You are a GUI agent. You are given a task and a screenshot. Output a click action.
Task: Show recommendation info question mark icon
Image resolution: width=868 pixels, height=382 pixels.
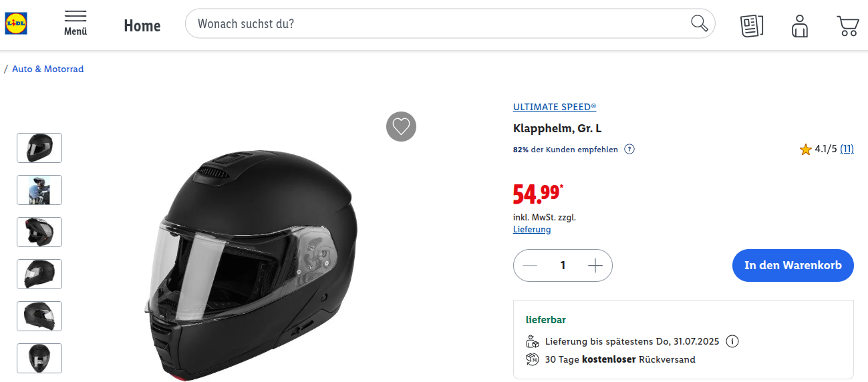(x=629, y=149)
